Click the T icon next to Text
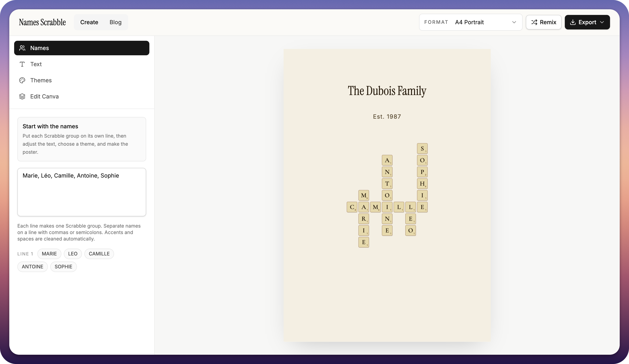 22,64
